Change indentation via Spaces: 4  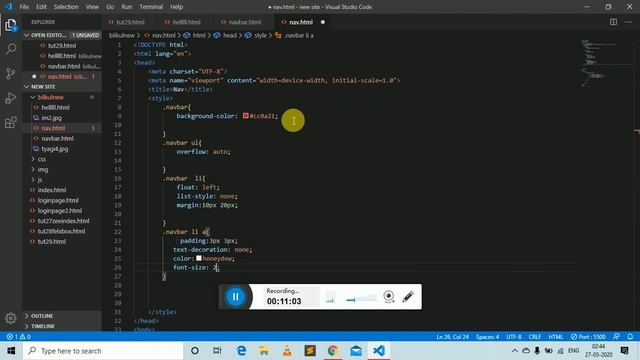tap(487, 337)
